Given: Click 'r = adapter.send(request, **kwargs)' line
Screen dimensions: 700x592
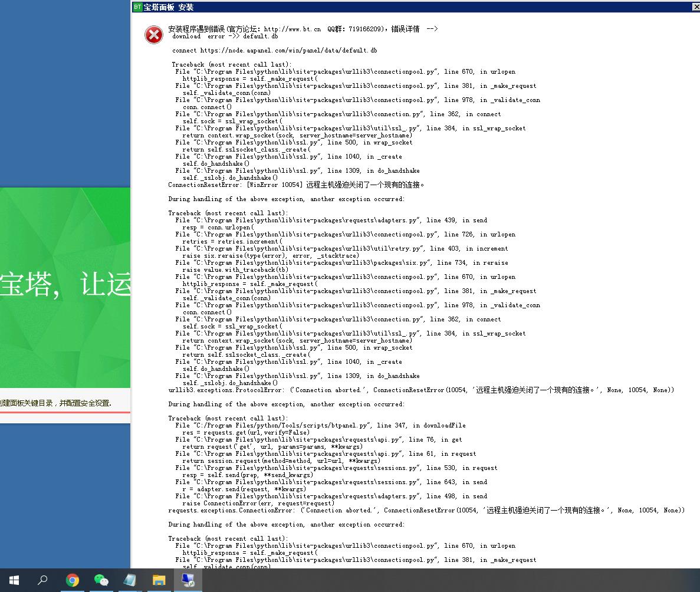Looking at the screenshot, I should click(244, 489).
